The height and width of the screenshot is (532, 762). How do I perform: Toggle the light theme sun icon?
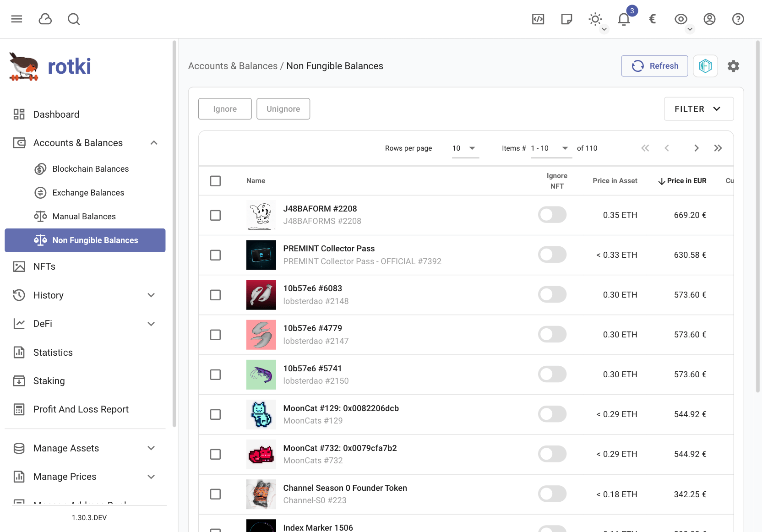pyautogui.click(x=595, y=19)
